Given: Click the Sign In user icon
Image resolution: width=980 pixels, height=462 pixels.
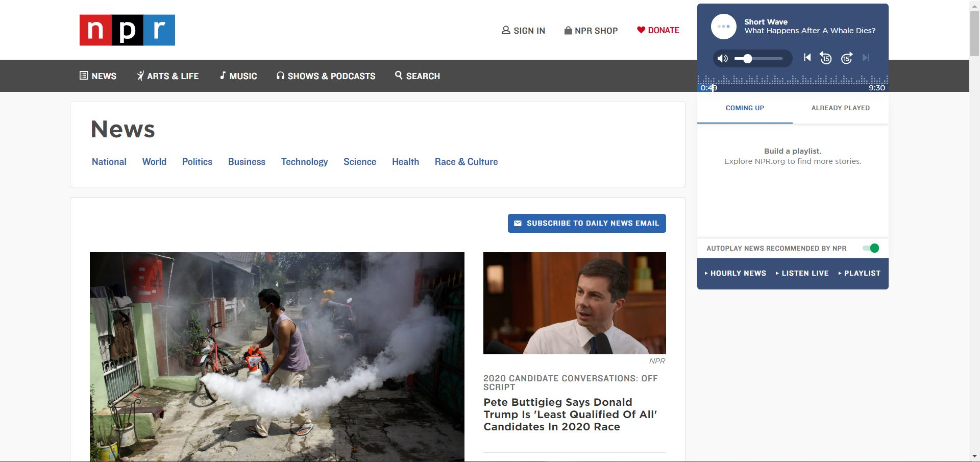Looking at the screenshot, I should click(x=506, y=30).
